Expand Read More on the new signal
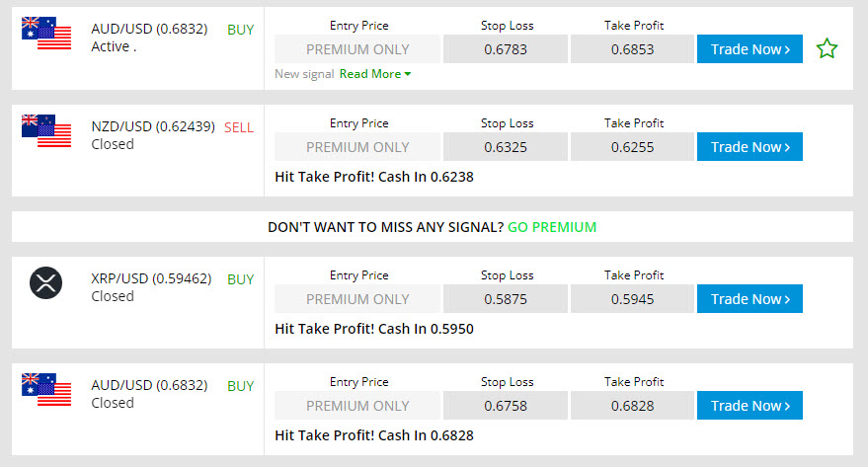868x467 pixels. 375,74
